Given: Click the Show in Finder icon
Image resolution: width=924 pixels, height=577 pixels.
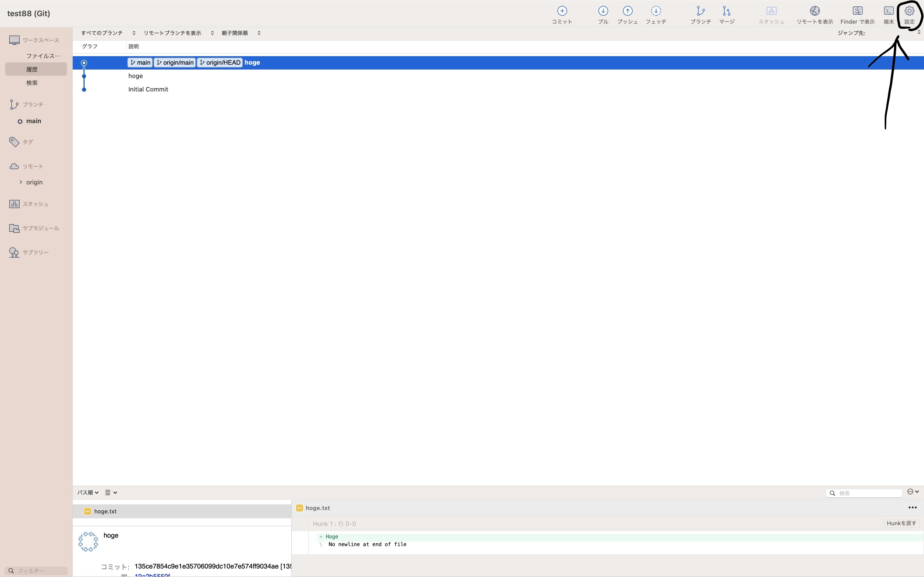Looking at the screenshot, I should [x=857, y=11].
